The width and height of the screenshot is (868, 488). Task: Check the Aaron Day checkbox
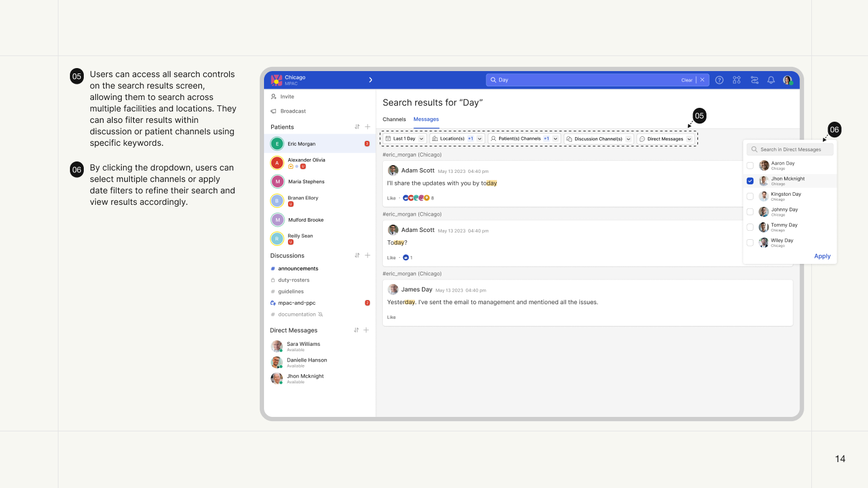point(750,166)
